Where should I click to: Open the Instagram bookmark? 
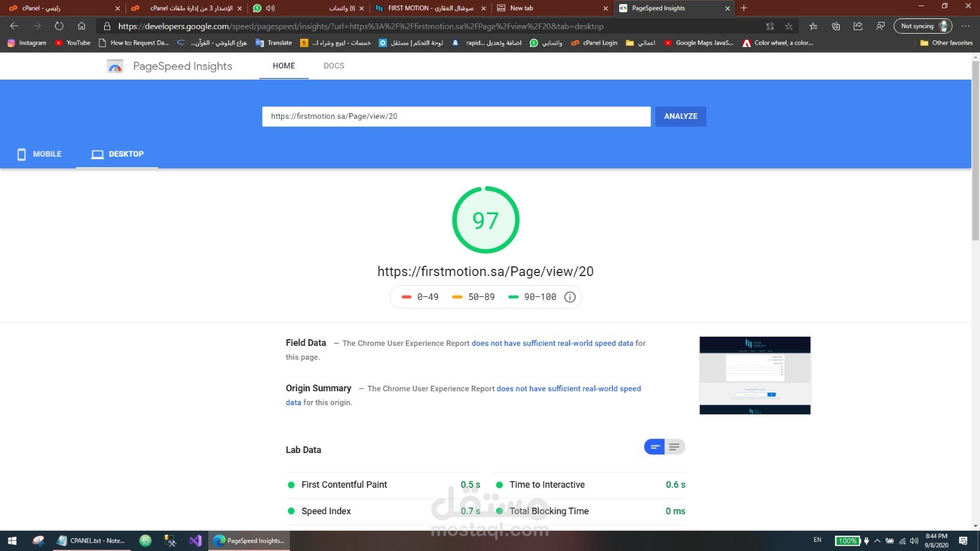tap(27, 43)
